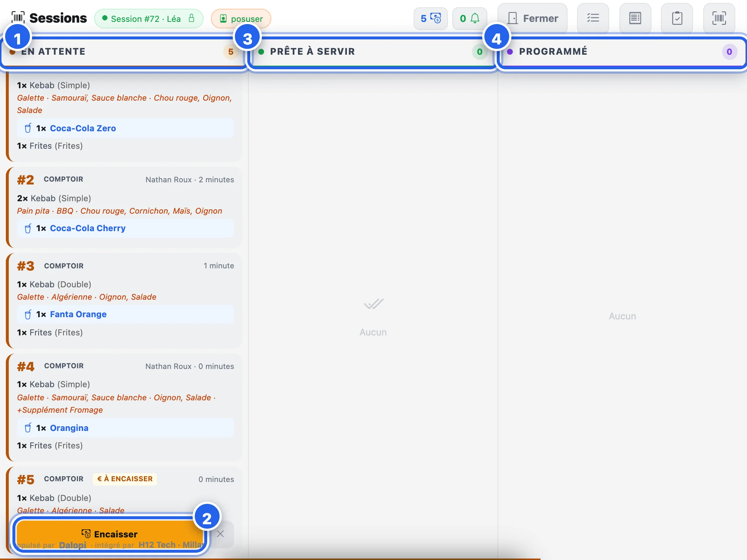Viewport: 747px width, 560px height.
Task: Click the Sessions barcode logo icon
Action: 18,18
